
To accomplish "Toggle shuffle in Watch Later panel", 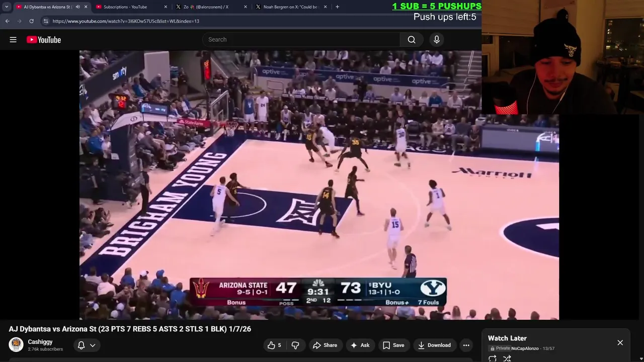I will [507, 358].
